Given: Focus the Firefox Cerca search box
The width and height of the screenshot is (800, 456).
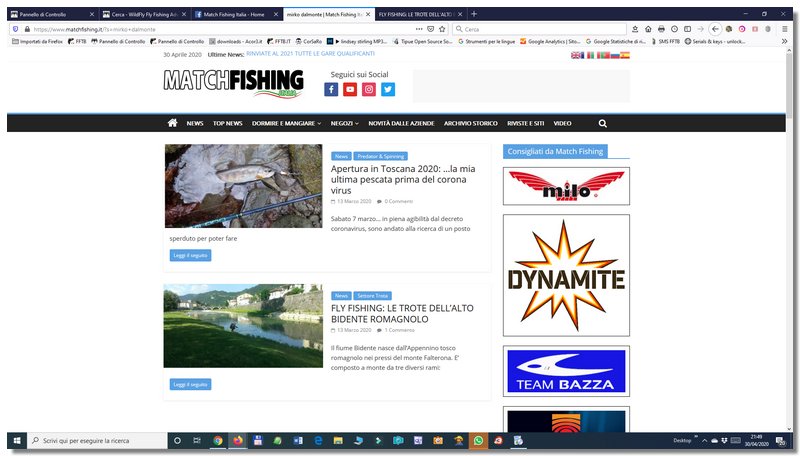Looking at the screenshot, I should pyautogui.click(x=539, y=29).
